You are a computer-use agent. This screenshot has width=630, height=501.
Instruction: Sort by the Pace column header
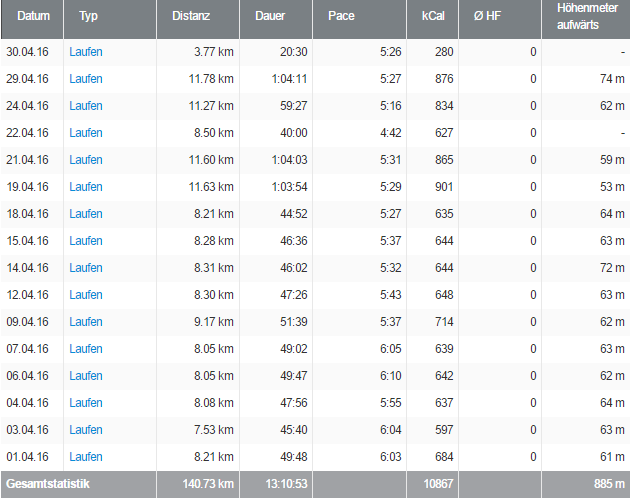342,16
